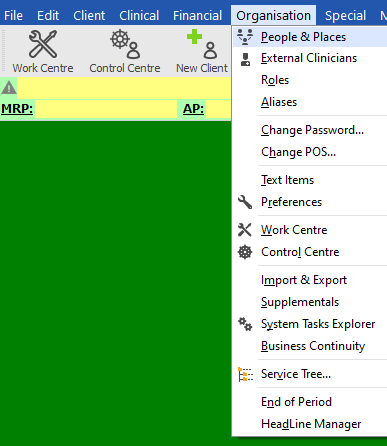Click the Preferences wrench icon
The width and height of the screenshot is (387, 446).
tap(245, 202)
